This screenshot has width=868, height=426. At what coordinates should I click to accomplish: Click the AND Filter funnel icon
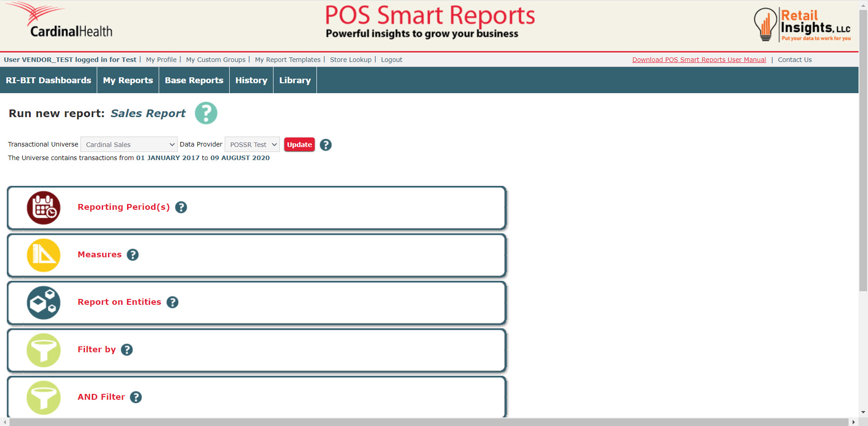click(x=43, y=398)
